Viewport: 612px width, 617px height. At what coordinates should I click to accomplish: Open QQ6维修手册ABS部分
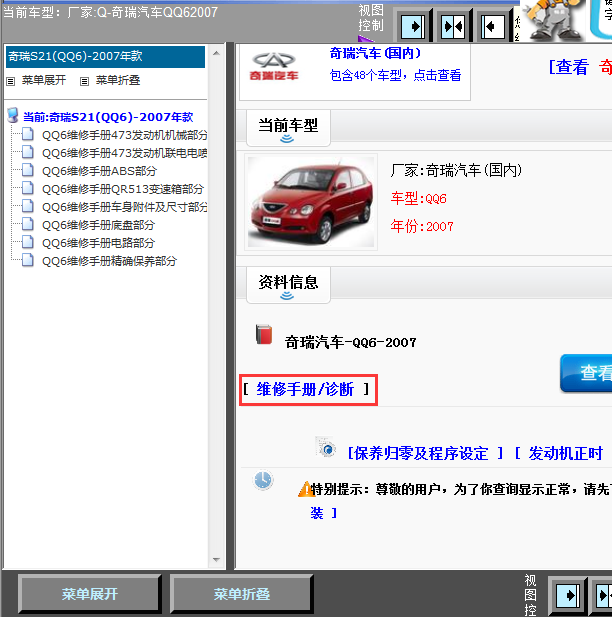tap(99, 171)
